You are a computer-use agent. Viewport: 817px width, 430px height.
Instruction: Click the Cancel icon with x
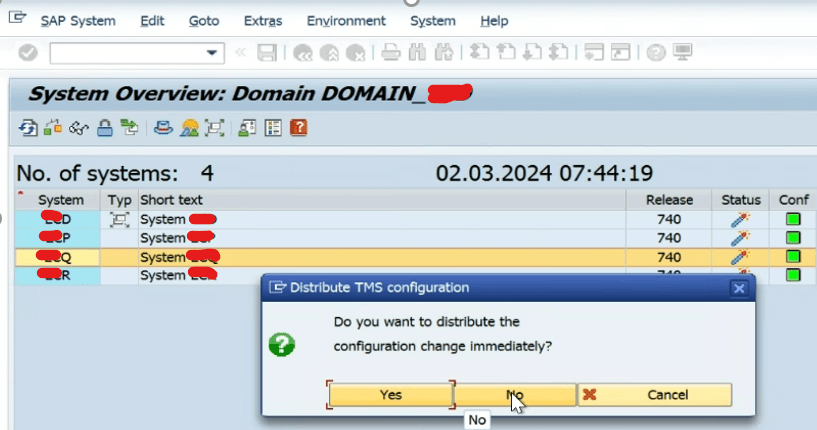355,53
